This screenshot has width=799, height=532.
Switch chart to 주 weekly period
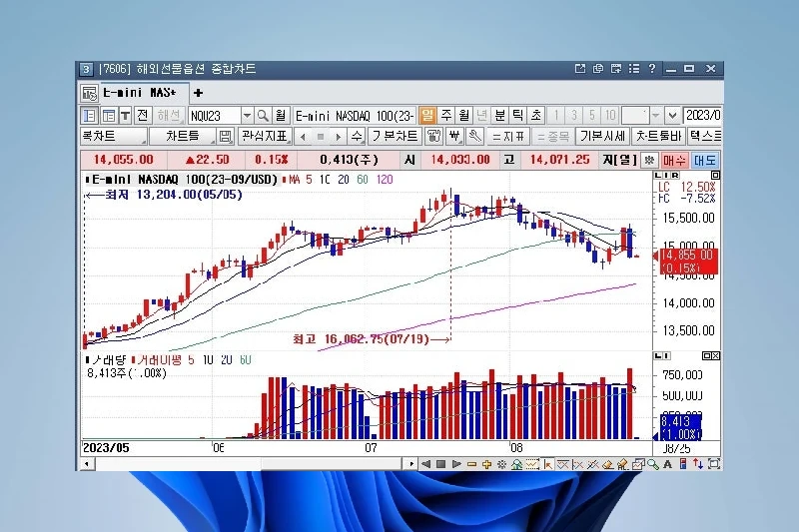tap(445, 115)
